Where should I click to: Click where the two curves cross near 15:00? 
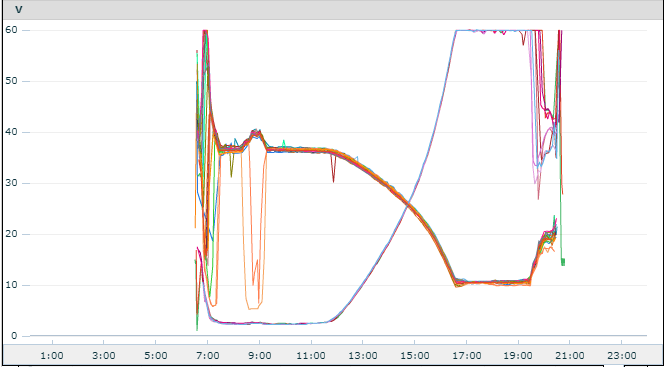pos(408,205)
